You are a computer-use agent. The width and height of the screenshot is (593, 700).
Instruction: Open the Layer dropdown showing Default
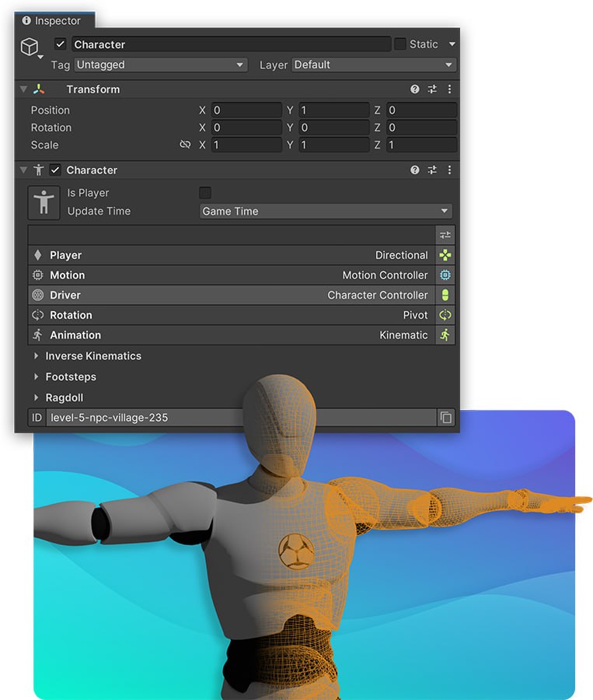[373, 65]
